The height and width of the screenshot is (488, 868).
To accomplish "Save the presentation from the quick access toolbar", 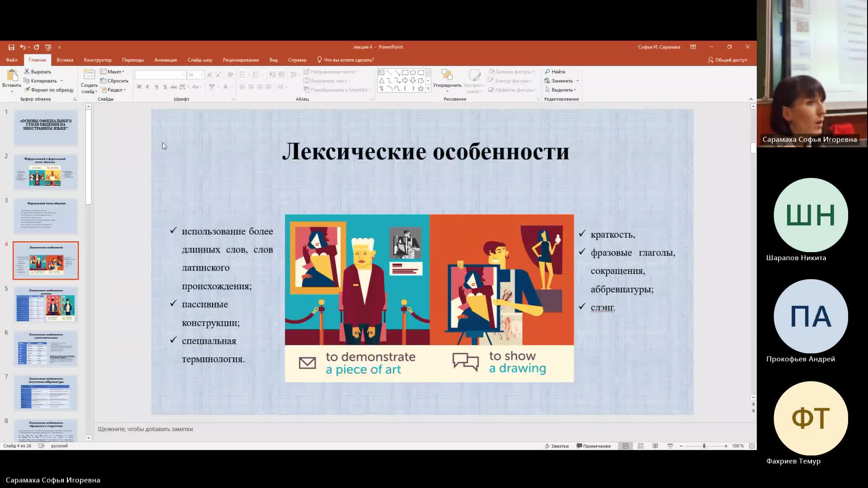I will tap(11, 47).
